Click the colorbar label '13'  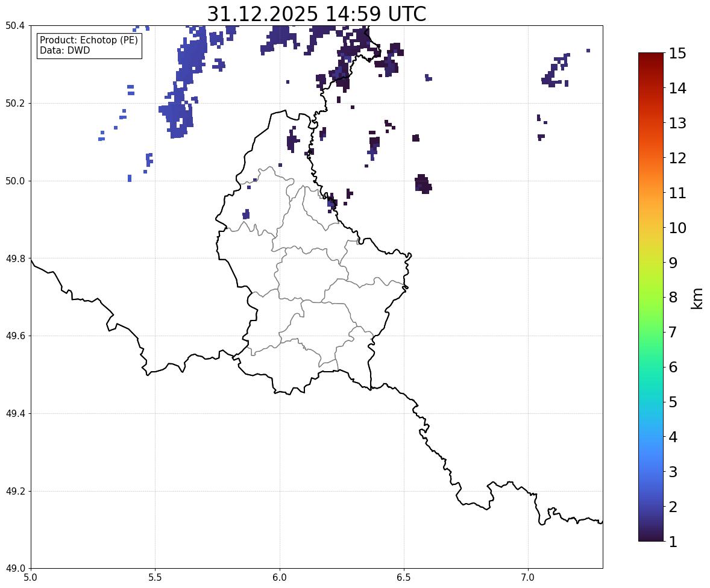click(x=677, y=123)
